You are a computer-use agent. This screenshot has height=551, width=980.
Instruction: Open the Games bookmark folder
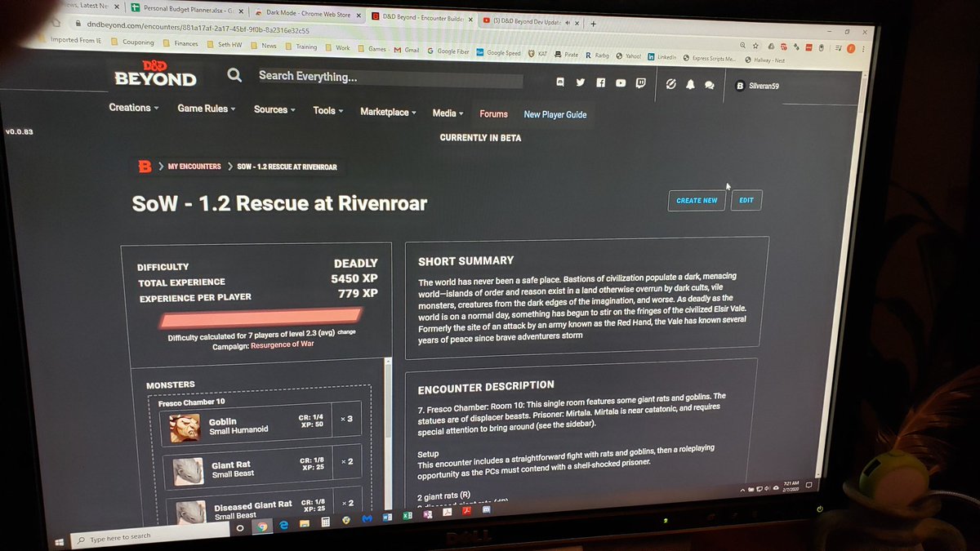coord(371,49)
